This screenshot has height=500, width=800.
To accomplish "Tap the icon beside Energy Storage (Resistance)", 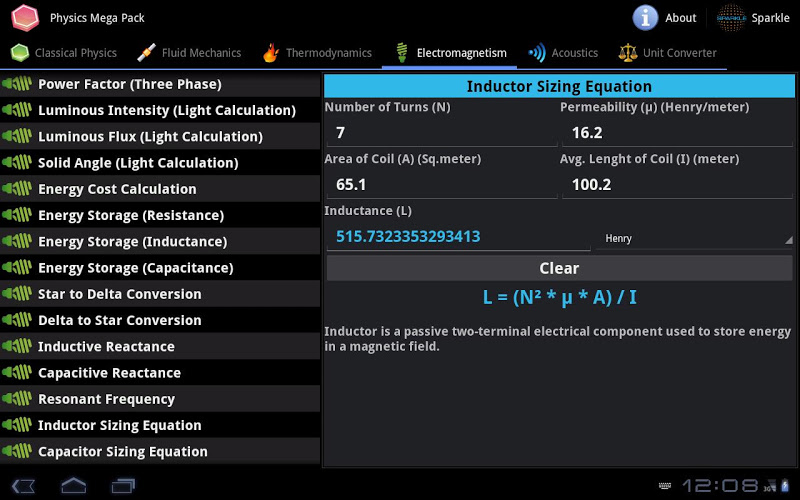I will pyautogui.click(x=17, y=215).
